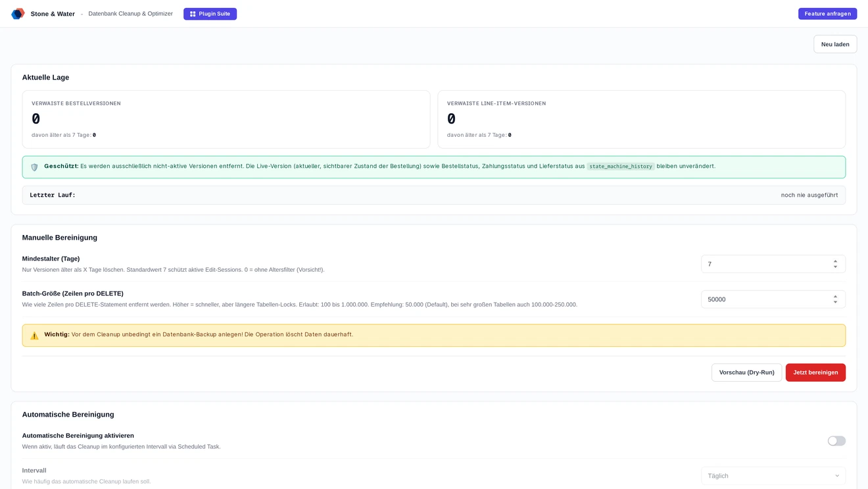The width and height of the screenshot is (868, 489).
Task: Open the Plugin Suite menu
Action: pyautogui.click(x=210, y=14)
